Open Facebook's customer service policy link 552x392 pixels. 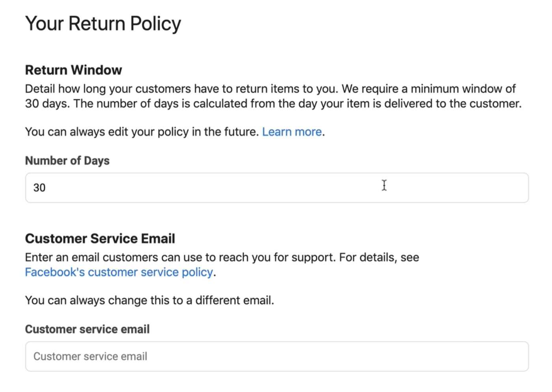pos(118,272)
